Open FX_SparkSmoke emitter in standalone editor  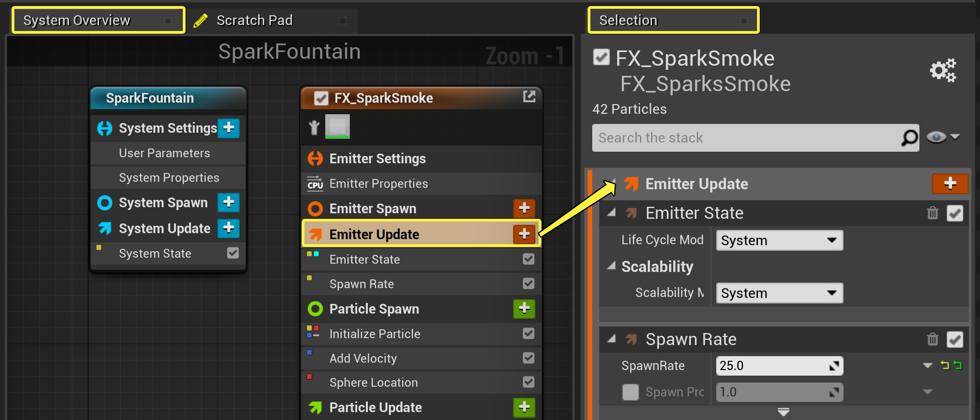tap(529, 96)
